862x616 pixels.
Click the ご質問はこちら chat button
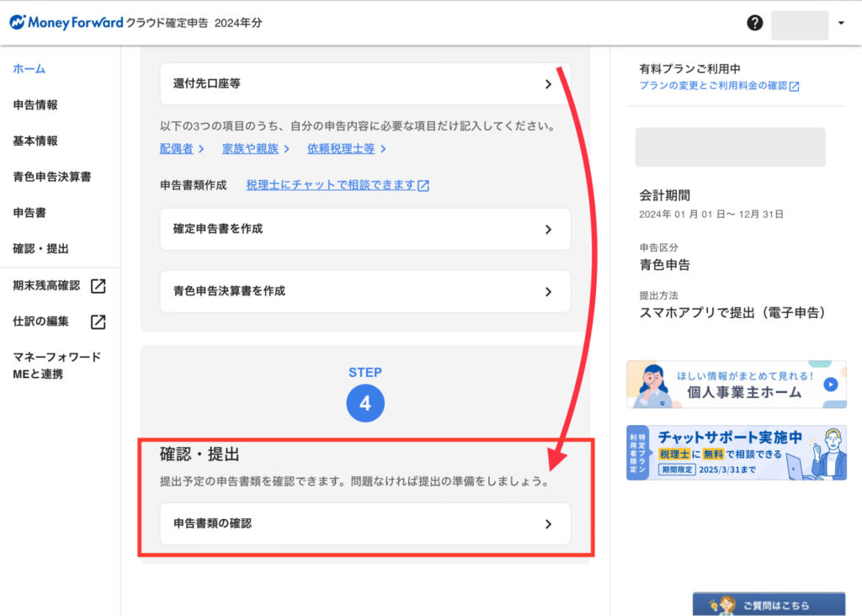769,604
